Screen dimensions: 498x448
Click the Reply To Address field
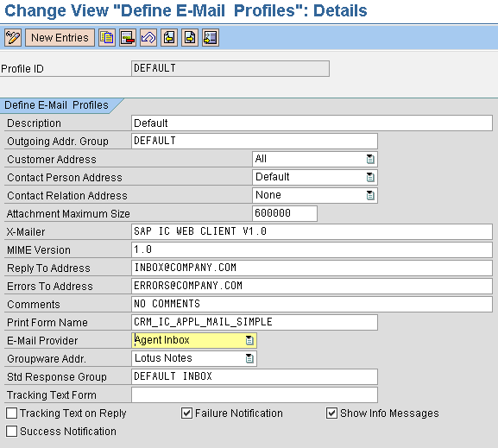point(312,268)
